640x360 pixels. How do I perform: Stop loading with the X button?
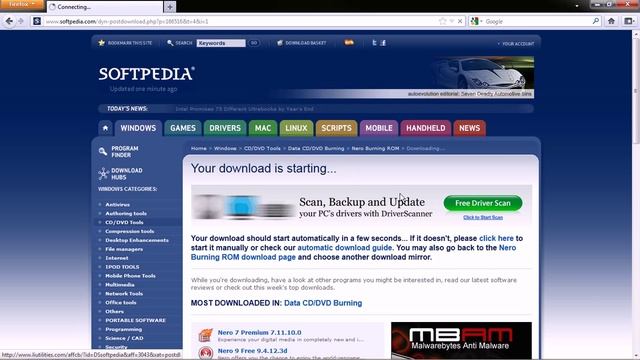coord(460,21)
